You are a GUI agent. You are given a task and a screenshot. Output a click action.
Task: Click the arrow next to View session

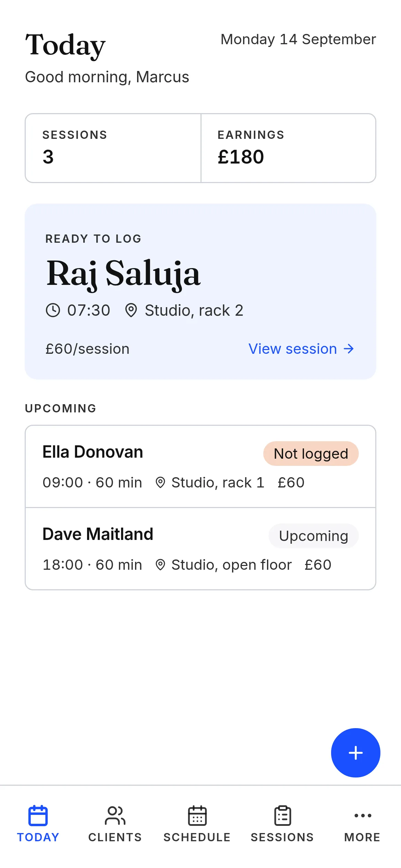(x=349, y=349)
